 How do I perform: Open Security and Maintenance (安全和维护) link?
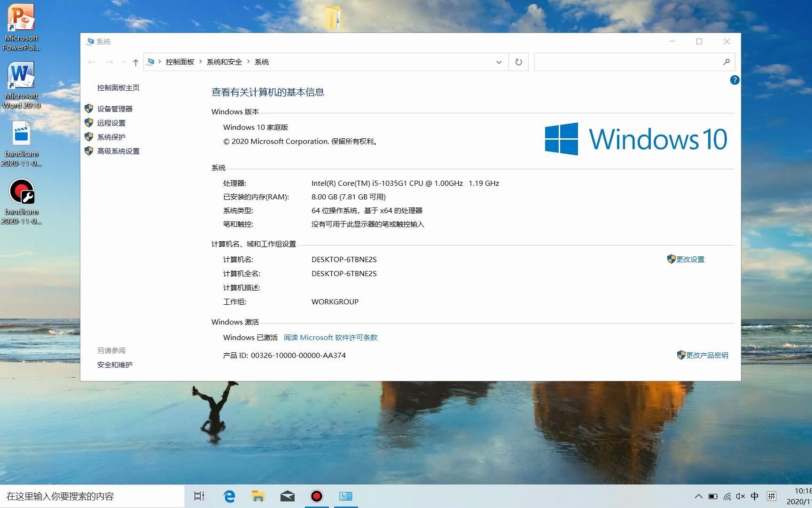tap(115, 365)
